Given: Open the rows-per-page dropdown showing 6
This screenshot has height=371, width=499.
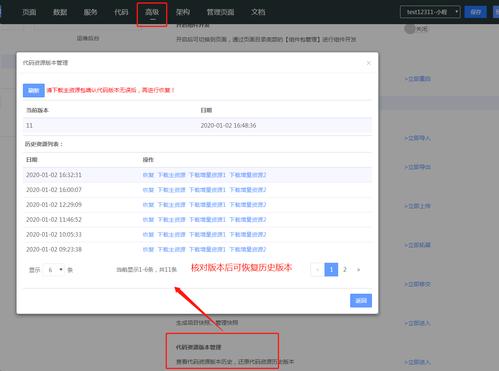Looking at the screenshot, I should pyautogui.click(x=54, y=270).
